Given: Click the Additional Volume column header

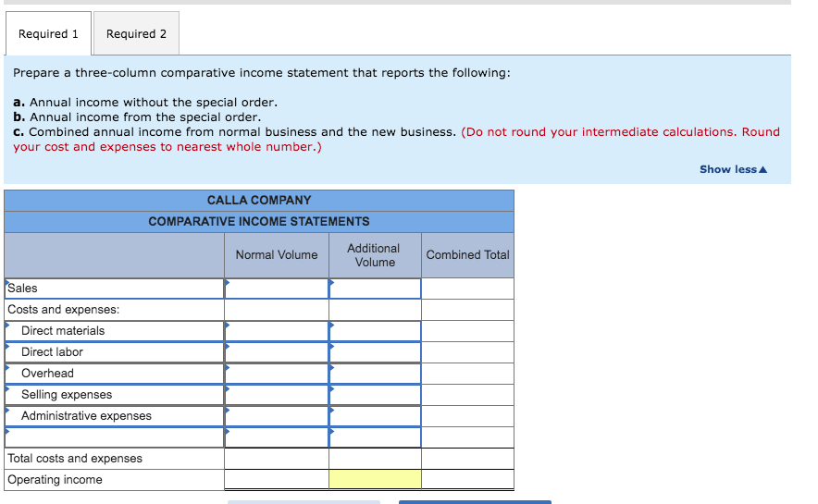Looking at the screenshot, I should 375,255.
